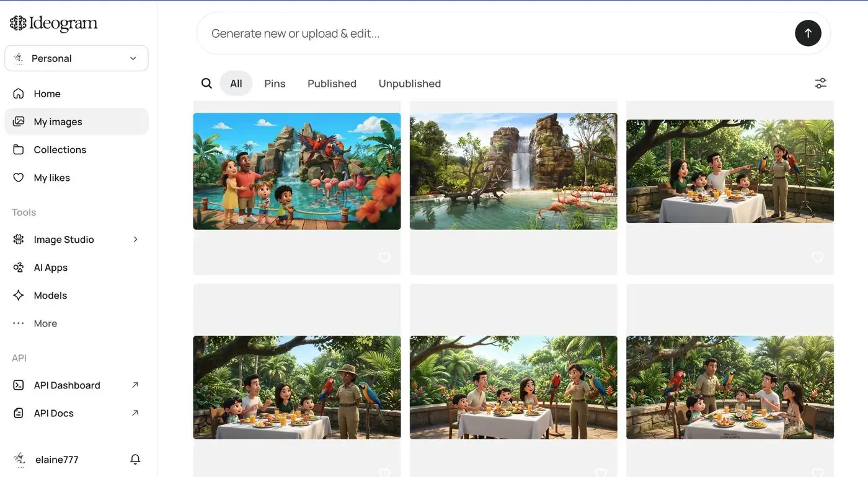Screen dimensions: 868x477
Task: Click the My images picture icon
Action: point(19,121)
